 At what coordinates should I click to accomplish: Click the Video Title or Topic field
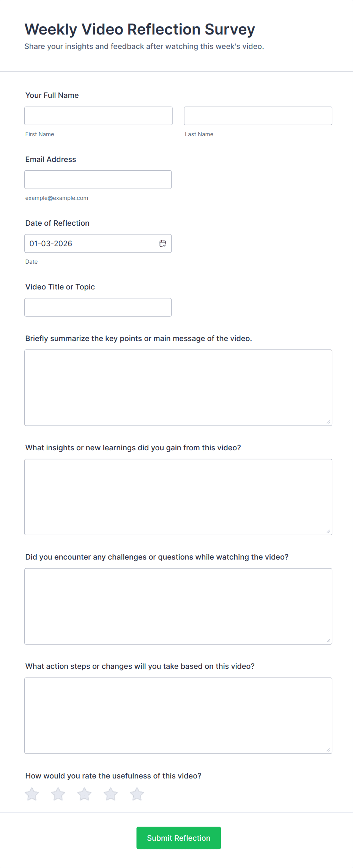coord(98,307)
